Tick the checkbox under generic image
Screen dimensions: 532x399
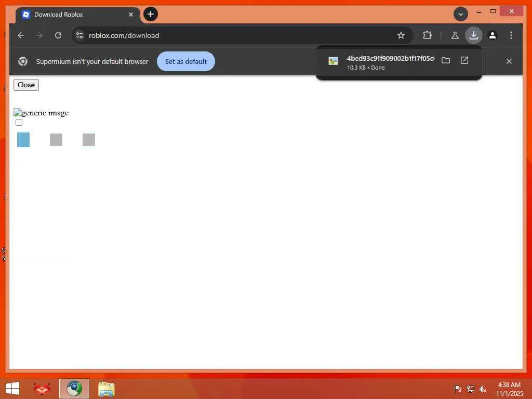pyautogui.click(x=19, y=123)
